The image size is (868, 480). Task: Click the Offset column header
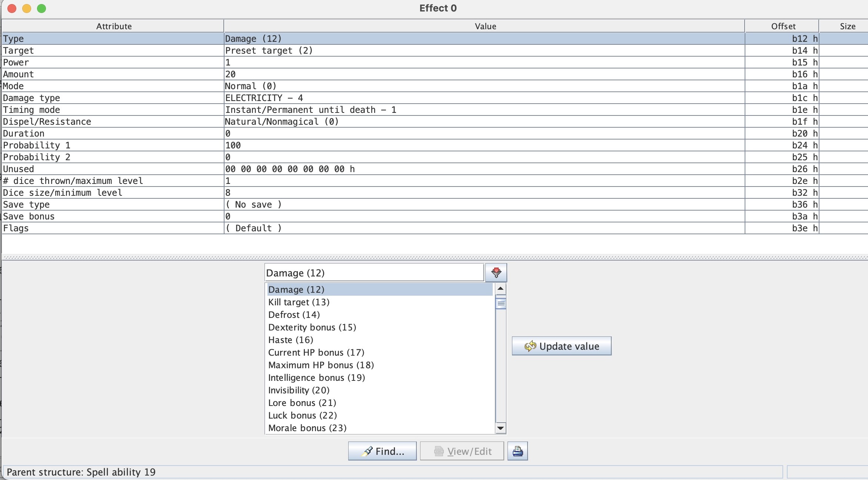click(x=782, y=26)
